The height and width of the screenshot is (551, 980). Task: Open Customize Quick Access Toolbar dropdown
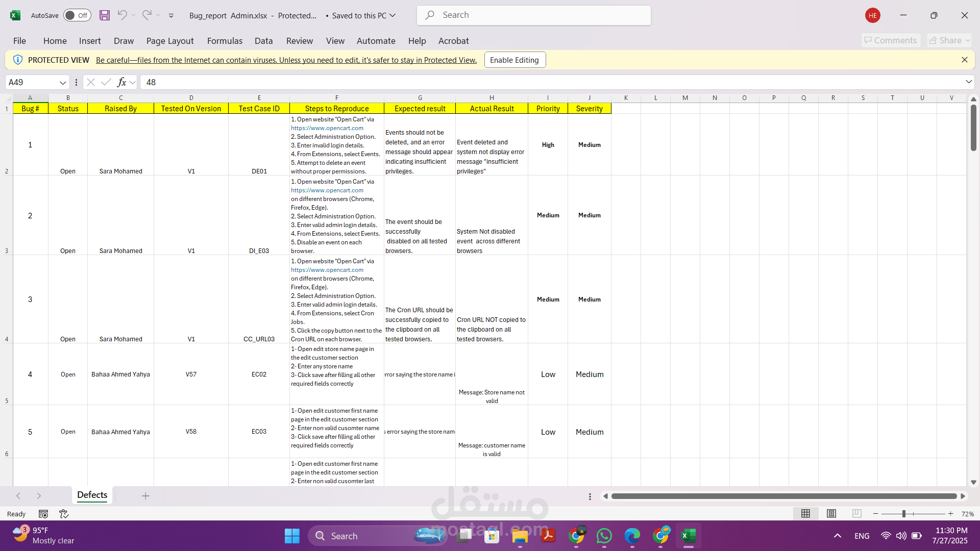[x=171, y=15]
